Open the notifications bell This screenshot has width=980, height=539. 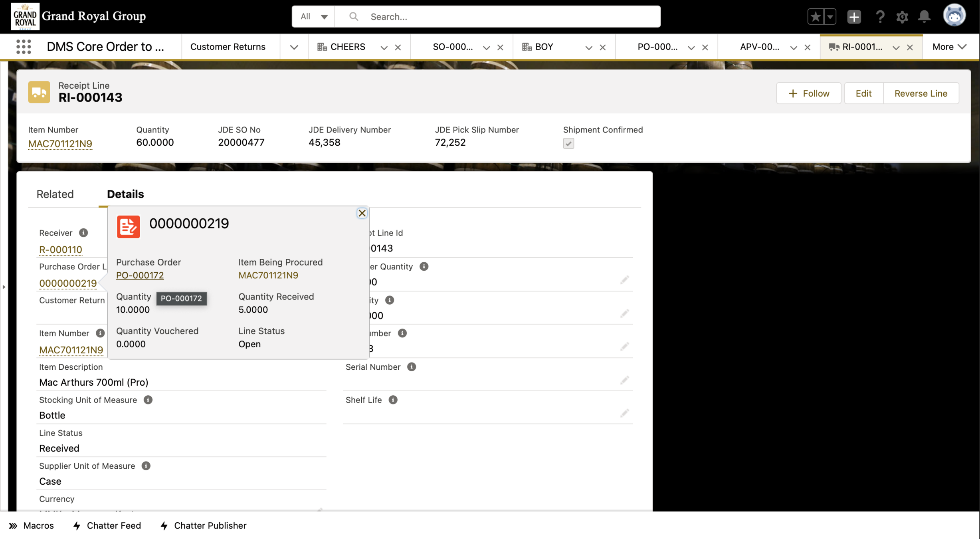pyautogui.click(x=924, y=17)
